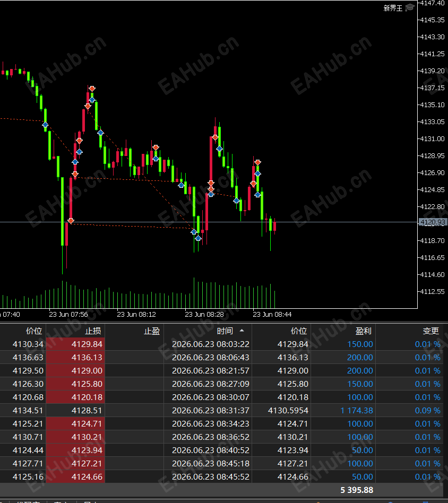Select the row timed 2026.06.23 08:45:18

tap(221, 464)
